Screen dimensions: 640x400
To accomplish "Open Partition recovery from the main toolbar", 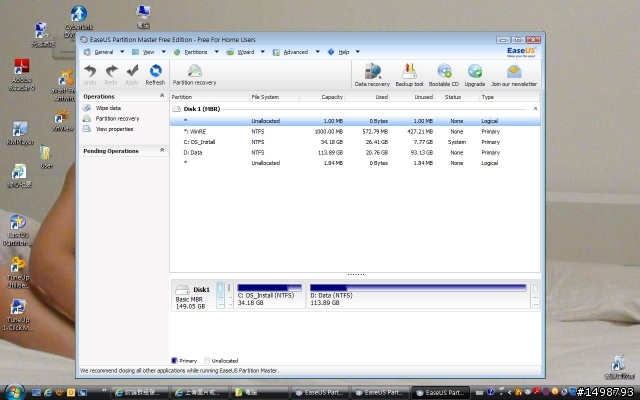I will coord(194,75).
